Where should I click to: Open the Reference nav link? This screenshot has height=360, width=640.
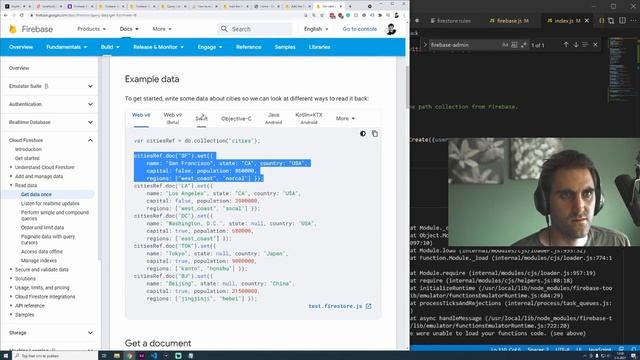pyautogui.click(x=249, y=47)
